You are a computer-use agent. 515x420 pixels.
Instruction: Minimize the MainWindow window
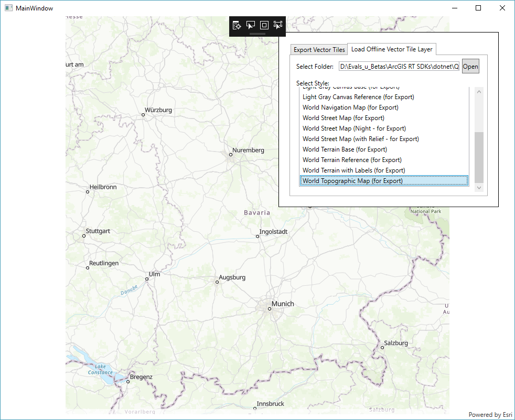[455, 8]
